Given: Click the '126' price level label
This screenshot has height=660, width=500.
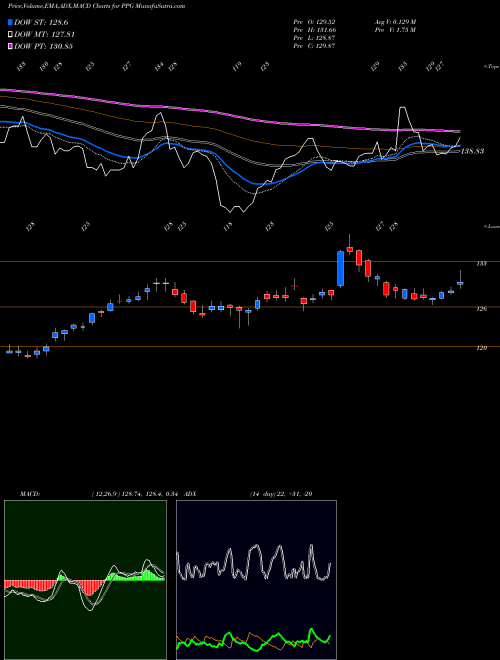Looking at the screenshot, I should click(x=481, y=309).
